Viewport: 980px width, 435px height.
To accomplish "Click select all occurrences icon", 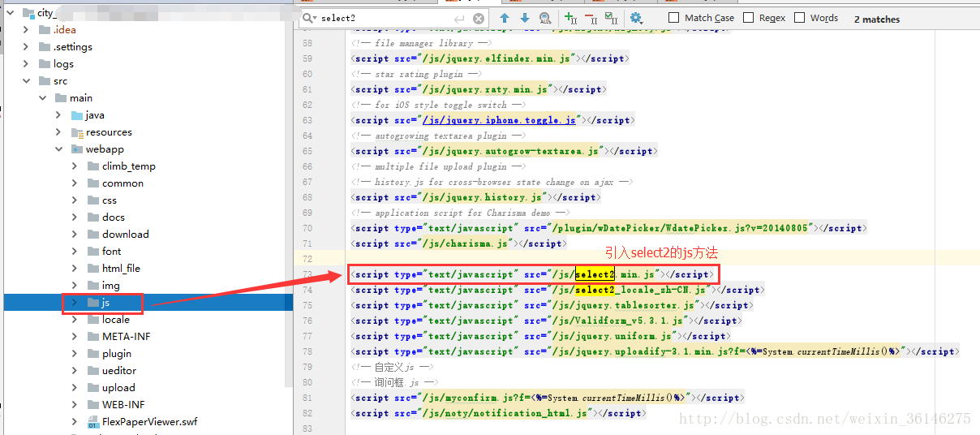I will (611, 18).
